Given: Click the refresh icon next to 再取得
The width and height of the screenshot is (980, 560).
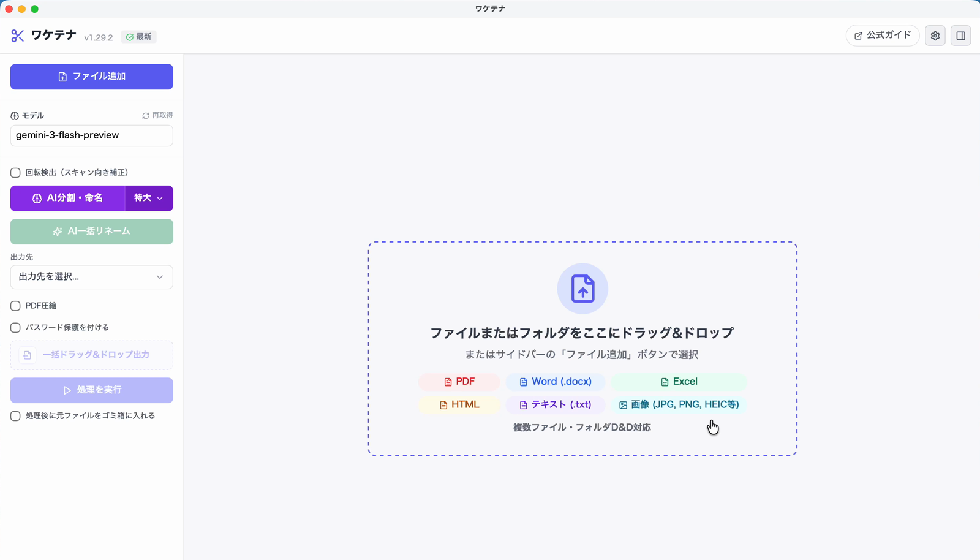Looking at the screenshot, I should (x=146, y=116).
